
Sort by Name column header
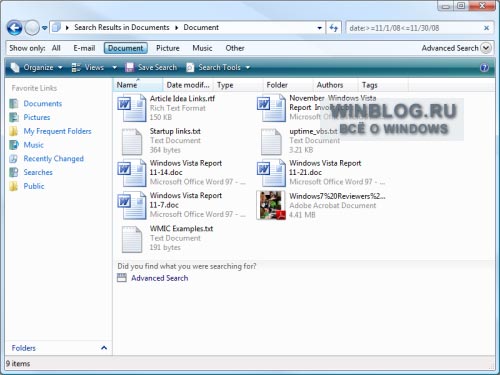pos(138,85)
